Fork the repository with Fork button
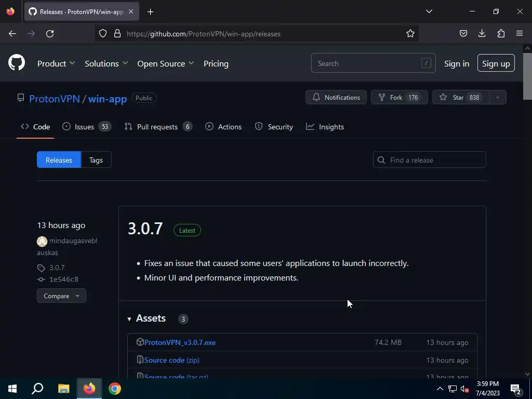Screen dimensions: 532x399 tap(400, 97)
